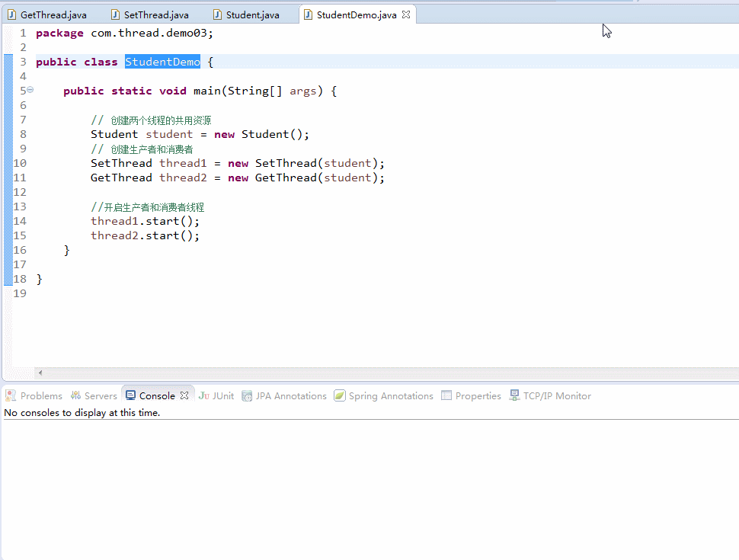739x560 pixels.
Task: Click the package com.thread.demo03 line
Action: [124, 33]
